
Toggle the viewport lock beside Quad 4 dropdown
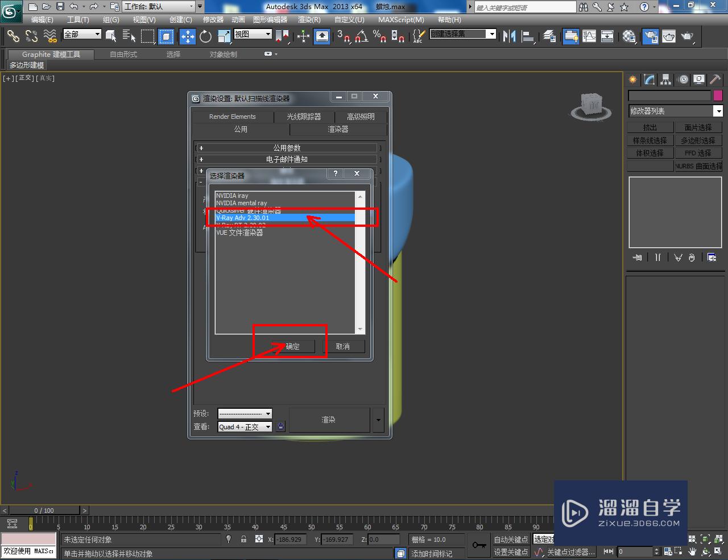pos(280,426)
